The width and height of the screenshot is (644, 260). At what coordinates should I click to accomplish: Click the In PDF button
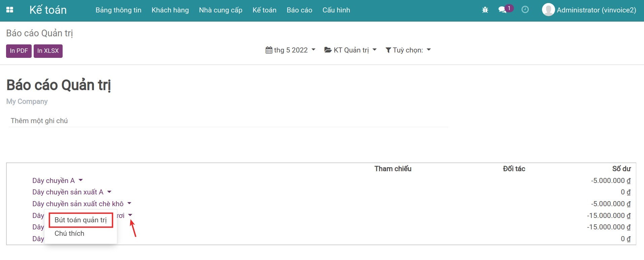[x=19, y=51]
